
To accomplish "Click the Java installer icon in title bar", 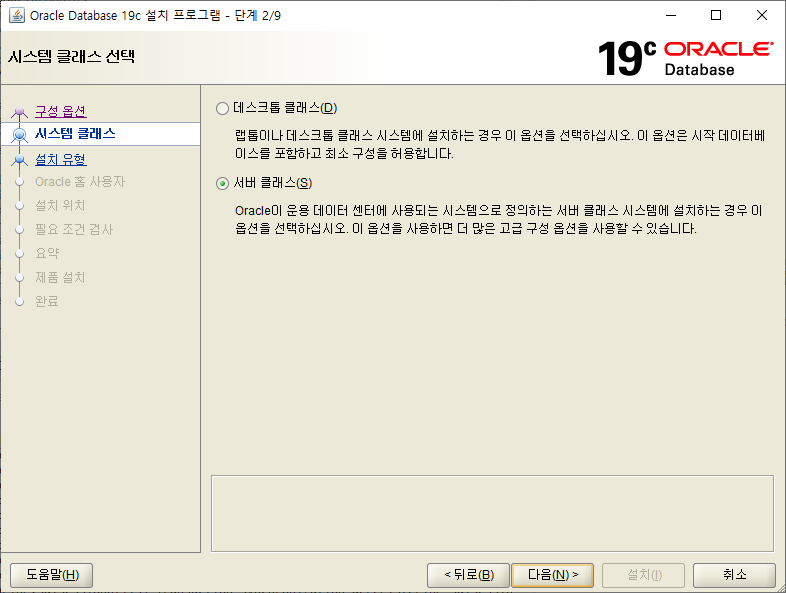I will 17,15.
